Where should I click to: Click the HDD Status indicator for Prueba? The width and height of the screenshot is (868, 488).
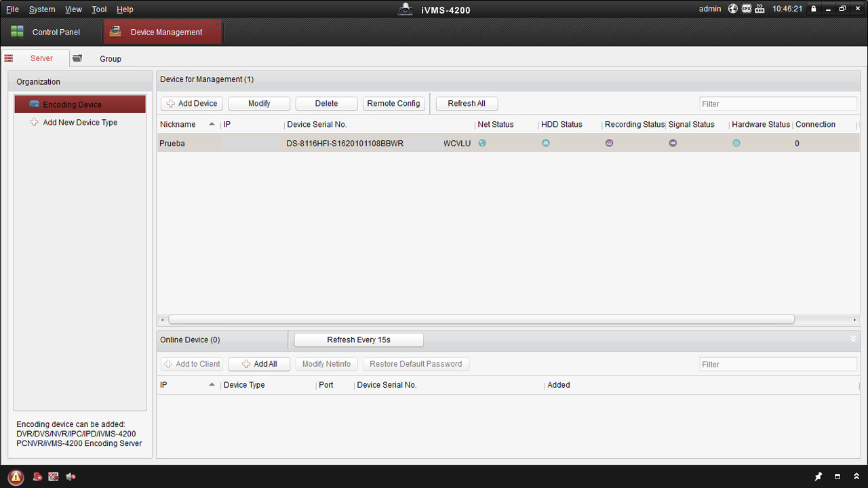[x=546, y=143]
